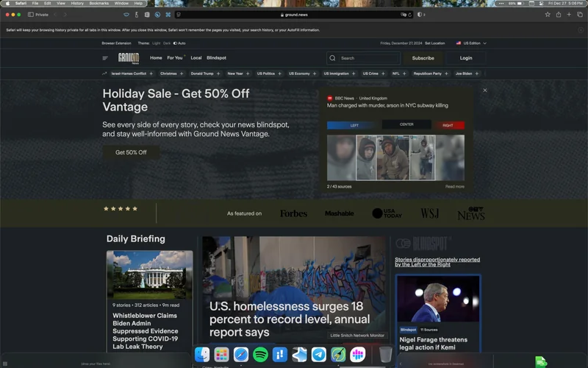Bookmark page with the star icon in Safari toolbar

(548, 15)
